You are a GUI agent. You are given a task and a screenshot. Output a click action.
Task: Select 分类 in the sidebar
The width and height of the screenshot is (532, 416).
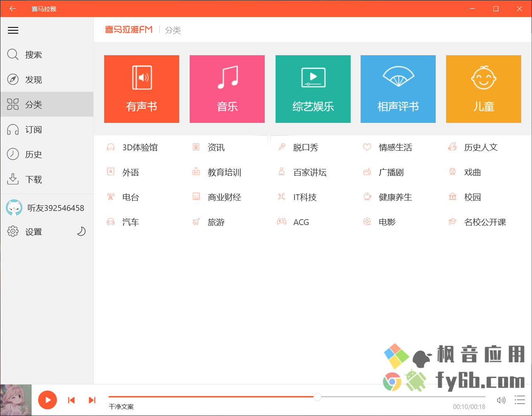coord(47,104)
